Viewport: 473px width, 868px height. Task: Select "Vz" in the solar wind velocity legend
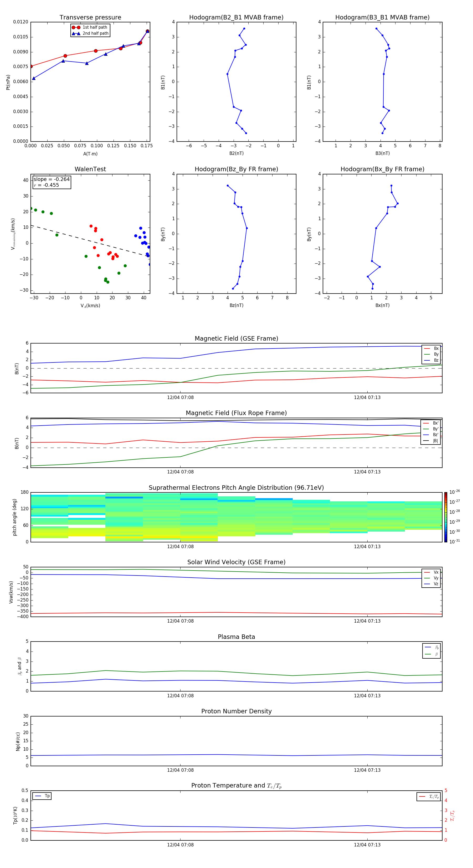click(x=431, y=584)
